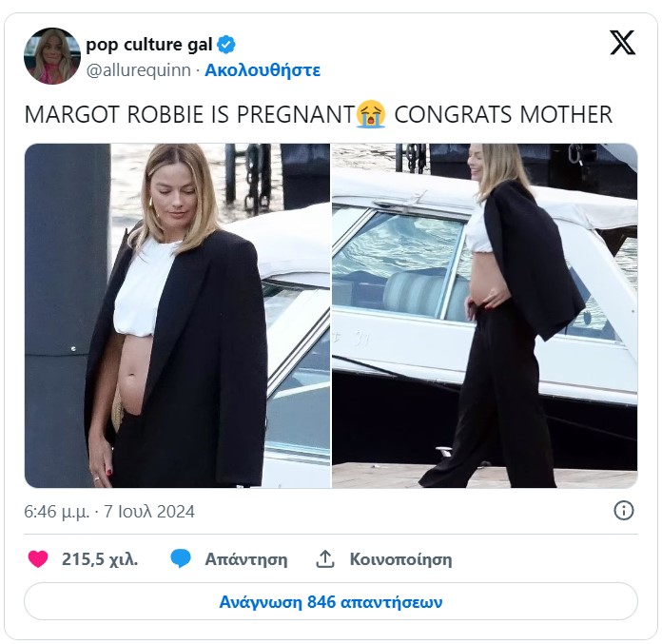Screen dimensions: 662x644
Task: Click the crying emoji in the tweet text
Action: coord(370,115)
